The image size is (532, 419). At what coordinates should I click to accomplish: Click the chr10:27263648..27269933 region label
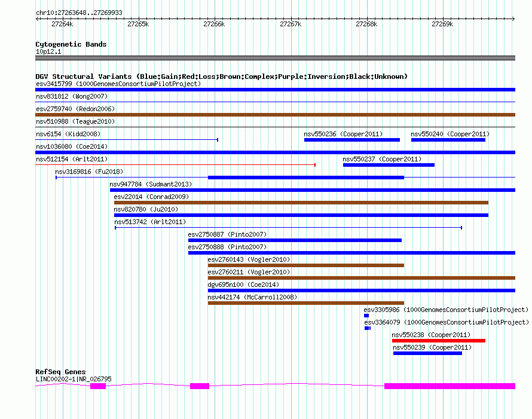coord(79,13)
